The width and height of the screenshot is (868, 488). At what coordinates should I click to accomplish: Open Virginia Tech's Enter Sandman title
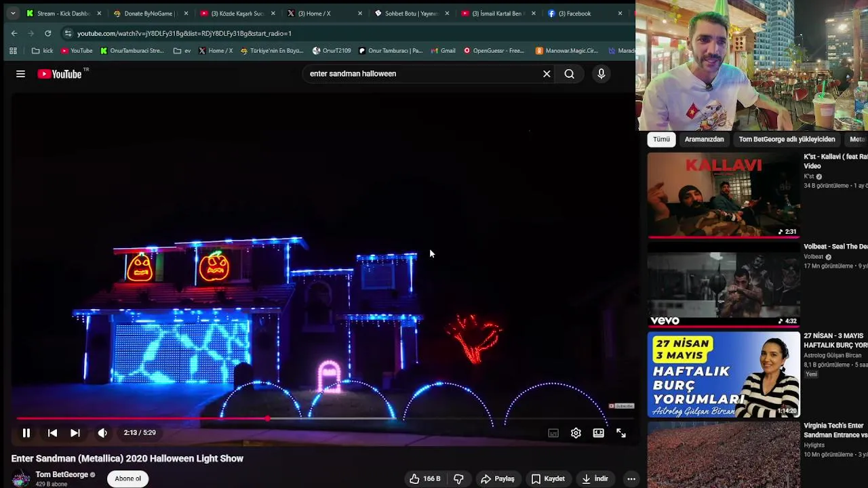[x=835, y=430]
